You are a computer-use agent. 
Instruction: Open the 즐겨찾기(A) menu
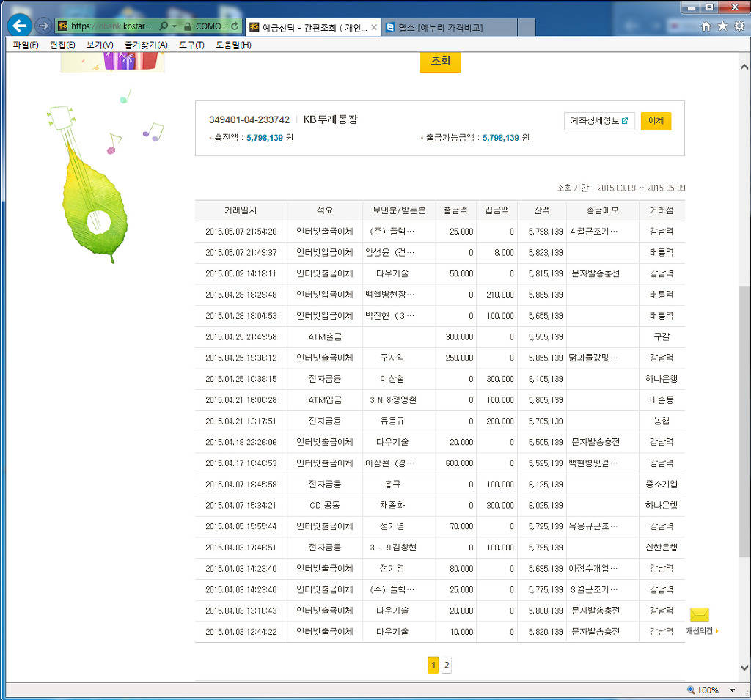(146, 45)
